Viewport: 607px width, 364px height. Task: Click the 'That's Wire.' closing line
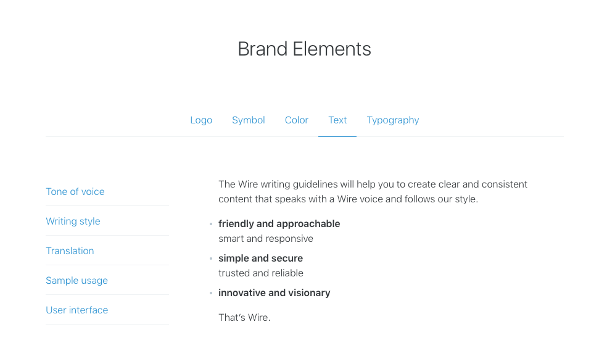click(x=244, y=317)
